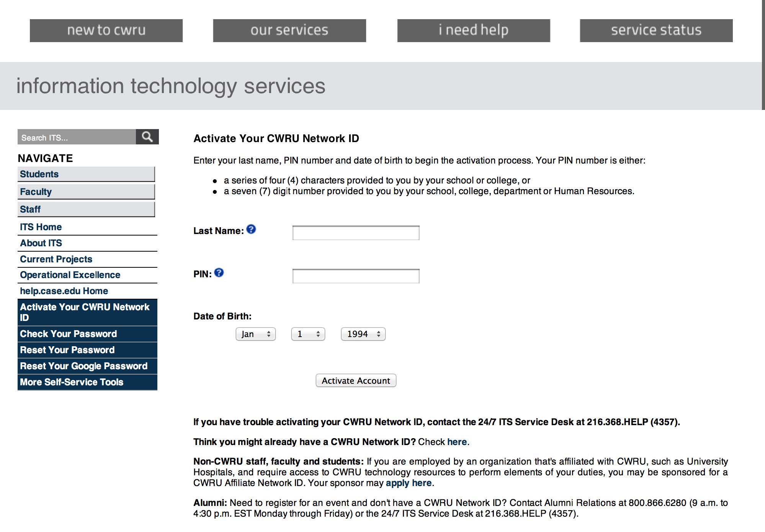Open Reset Your Password page
This screenshot has width=765, height=532.
pos(67,350)
